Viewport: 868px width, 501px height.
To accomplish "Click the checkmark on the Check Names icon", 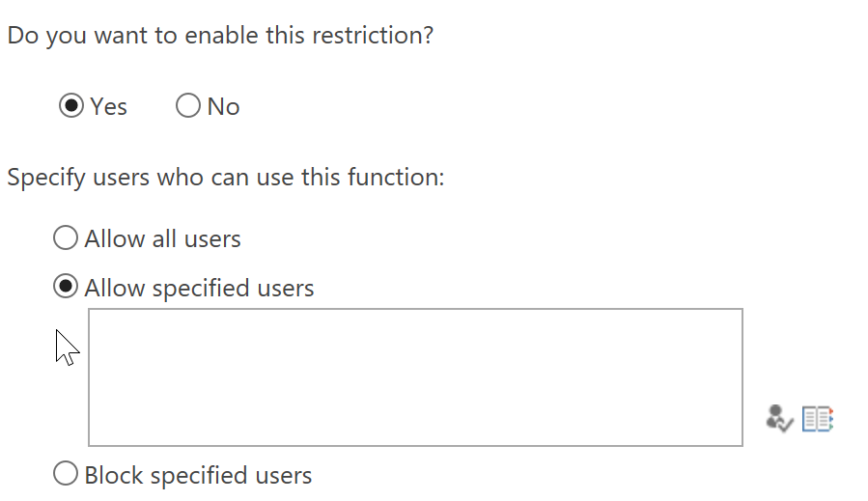I will tap(785, 425).
